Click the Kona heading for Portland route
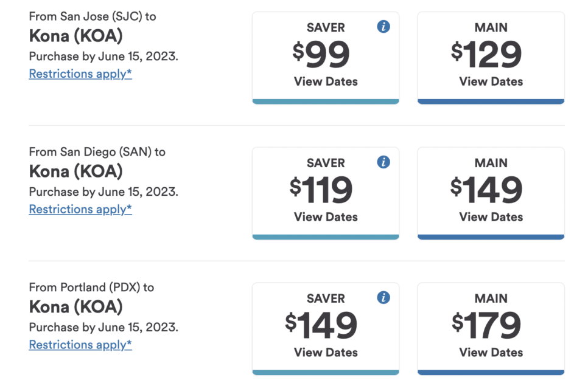The image size is (588, 383). click(x=75, y=306)
